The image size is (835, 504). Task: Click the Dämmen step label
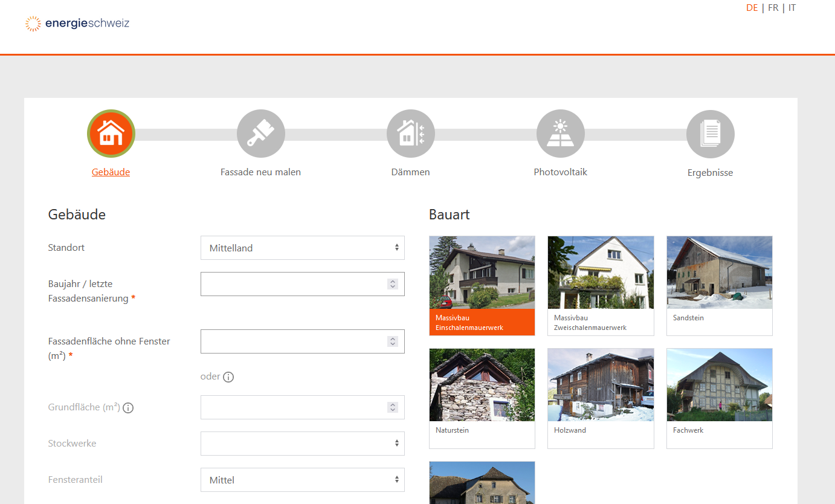click(x=411, y=172)
